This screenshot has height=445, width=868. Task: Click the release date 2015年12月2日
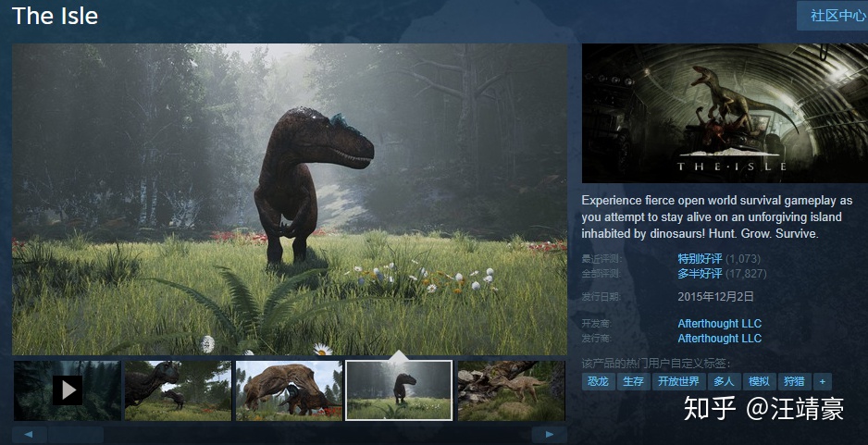click(x=715, y=297)
